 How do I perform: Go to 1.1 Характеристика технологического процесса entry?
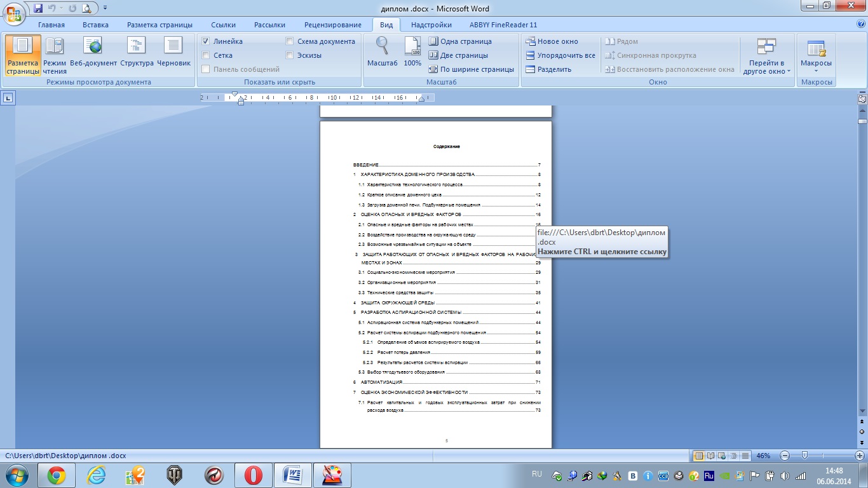(449, 184)
